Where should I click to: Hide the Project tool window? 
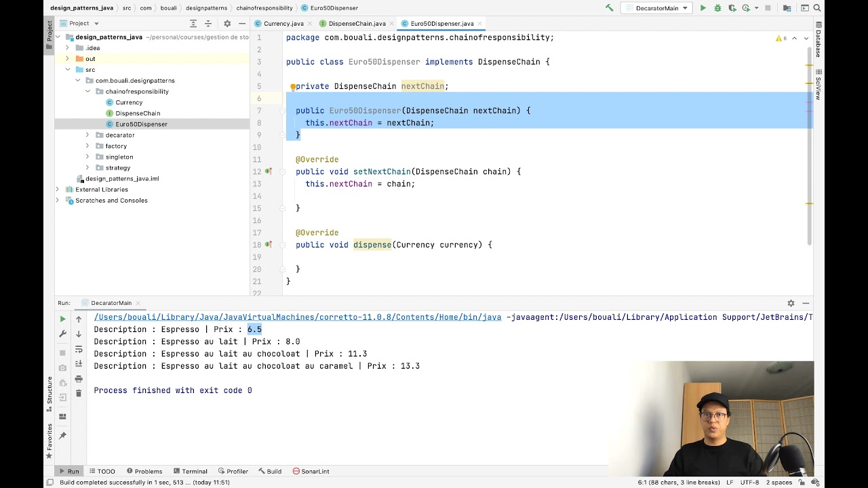pyautogui.click(x=242, y=23)
